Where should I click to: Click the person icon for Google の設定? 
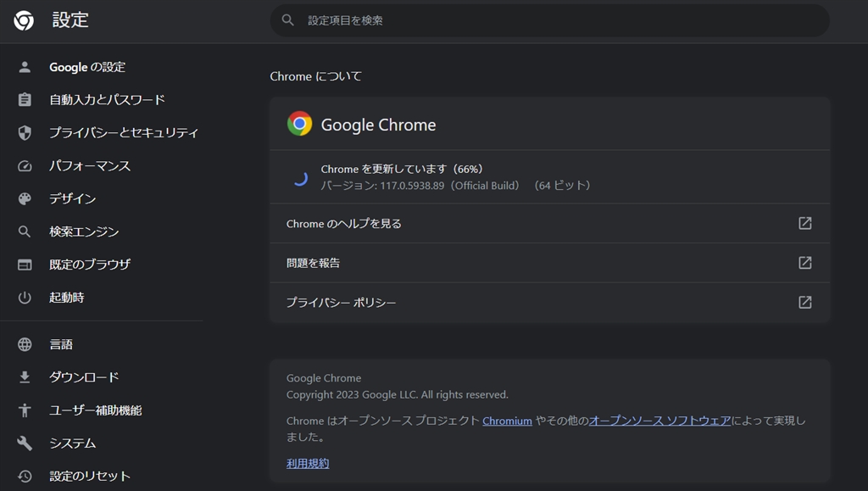point(25,67)
